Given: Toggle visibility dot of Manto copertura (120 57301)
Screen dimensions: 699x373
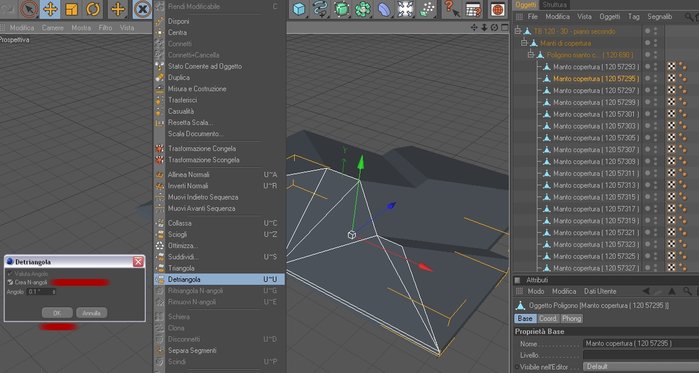Looking at the screenshot, I should click(647, 114).
